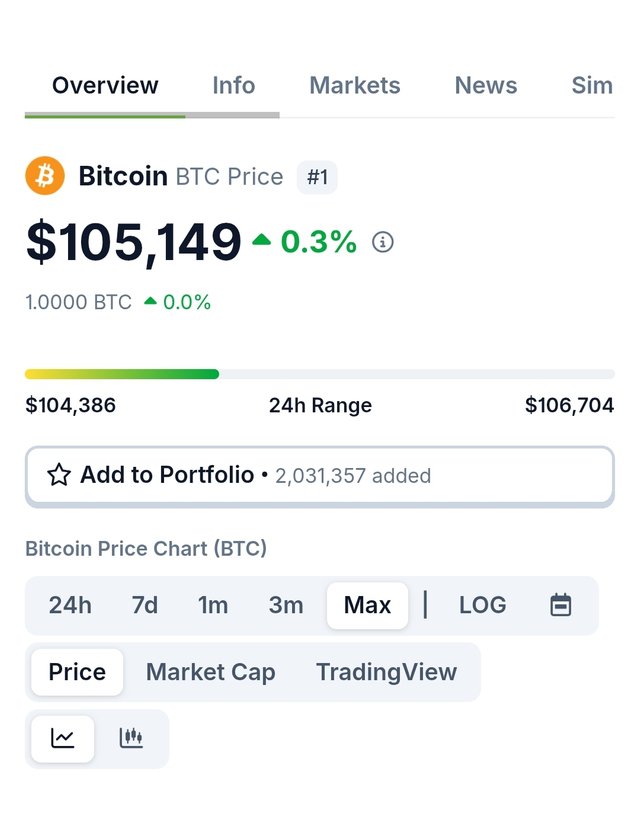Open the TradingView chart option
Screen dimensions: 640x814
[387, 672]
